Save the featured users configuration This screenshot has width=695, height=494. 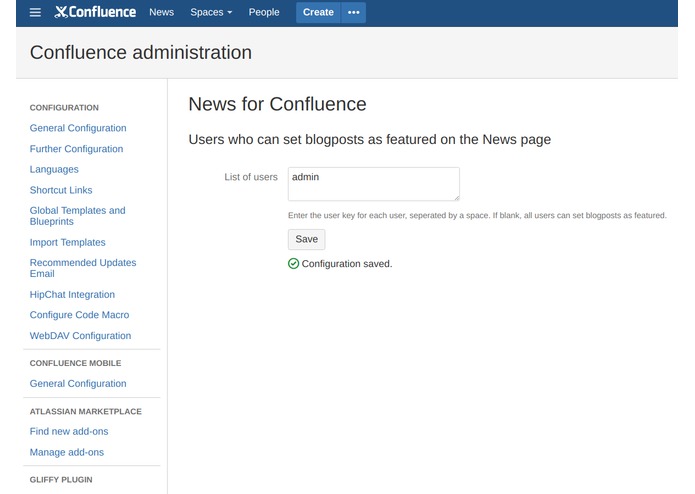pos(306,239)
